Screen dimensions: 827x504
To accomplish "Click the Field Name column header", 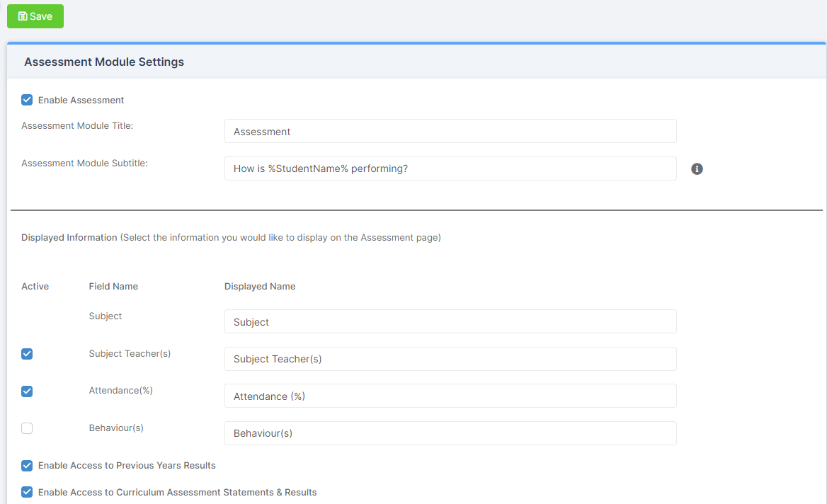I will tap(113, 286).
